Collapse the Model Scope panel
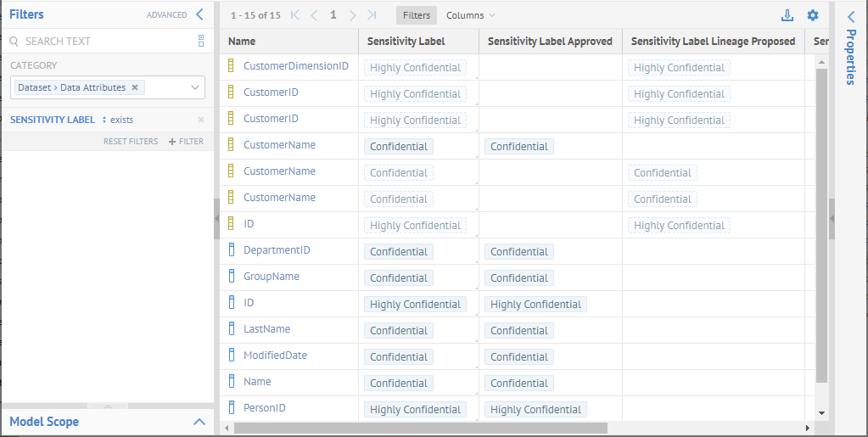This screenshot has height=437, width=868. pos(199,422)
